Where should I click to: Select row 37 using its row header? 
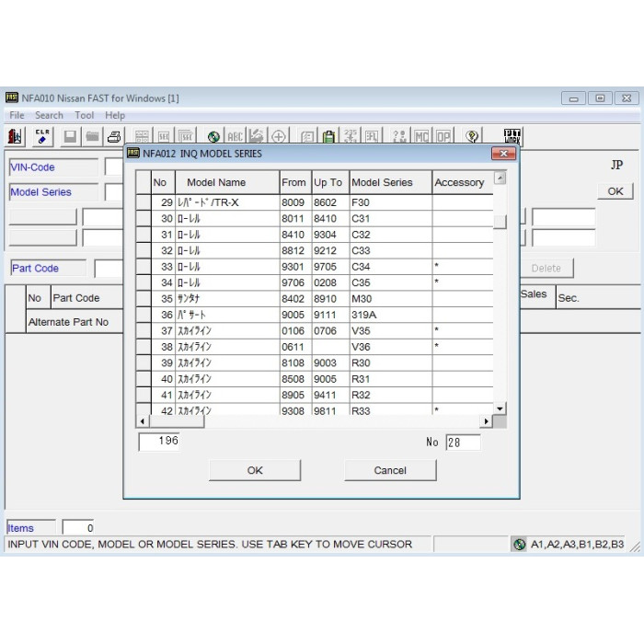144,330
